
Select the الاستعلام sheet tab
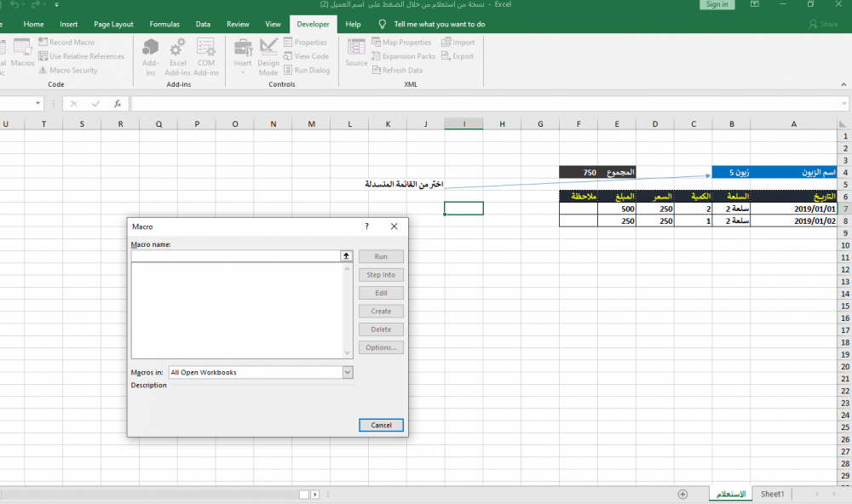point(731,494)
